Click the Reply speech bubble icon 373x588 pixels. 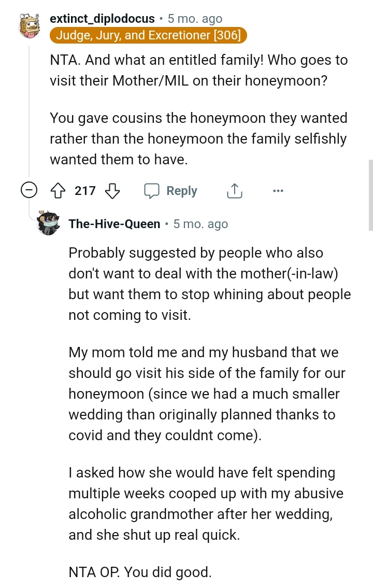click(153, 191)
